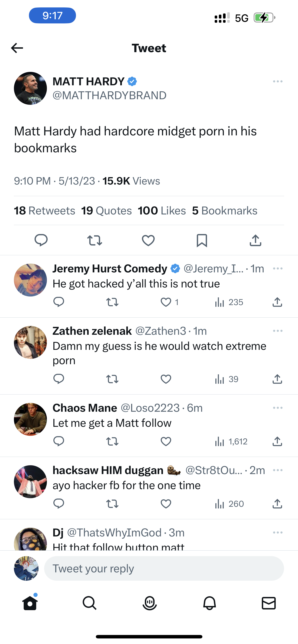View the 18 Retweets list
The height and width of the screenshot is (644, 298).
click(x=45, y=211)
